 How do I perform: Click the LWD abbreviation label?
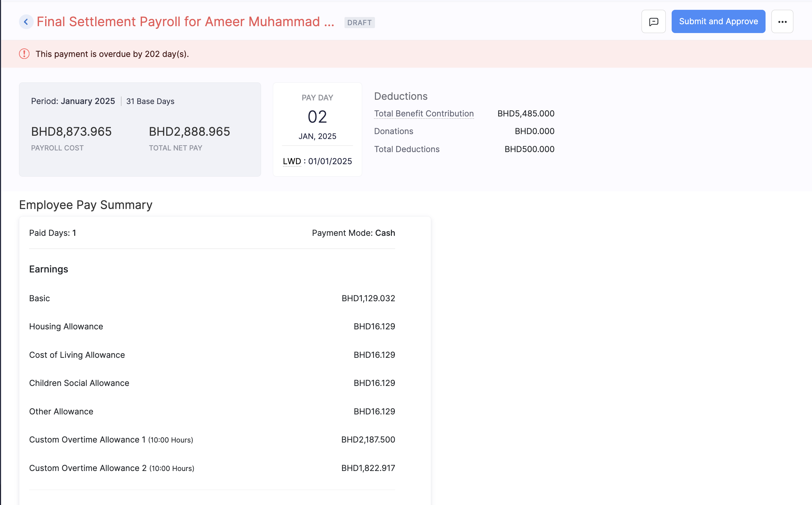click(x=291, y=161)
